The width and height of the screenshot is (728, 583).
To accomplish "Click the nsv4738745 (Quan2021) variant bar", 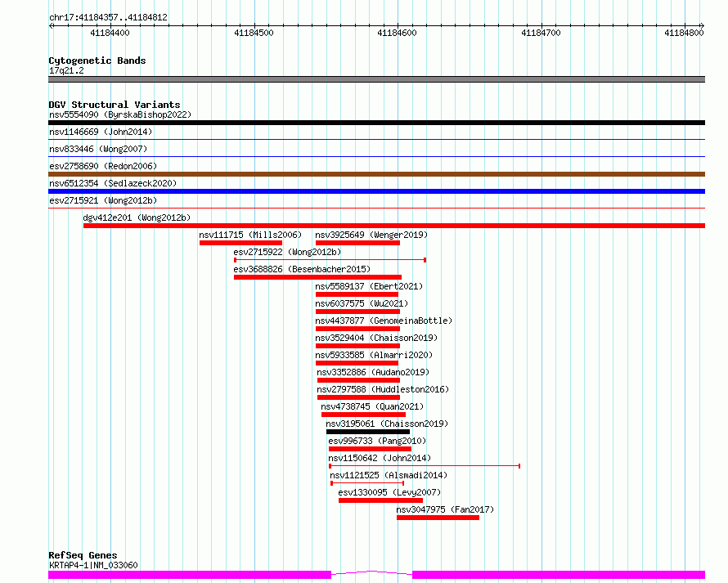I will click(363, 415).
